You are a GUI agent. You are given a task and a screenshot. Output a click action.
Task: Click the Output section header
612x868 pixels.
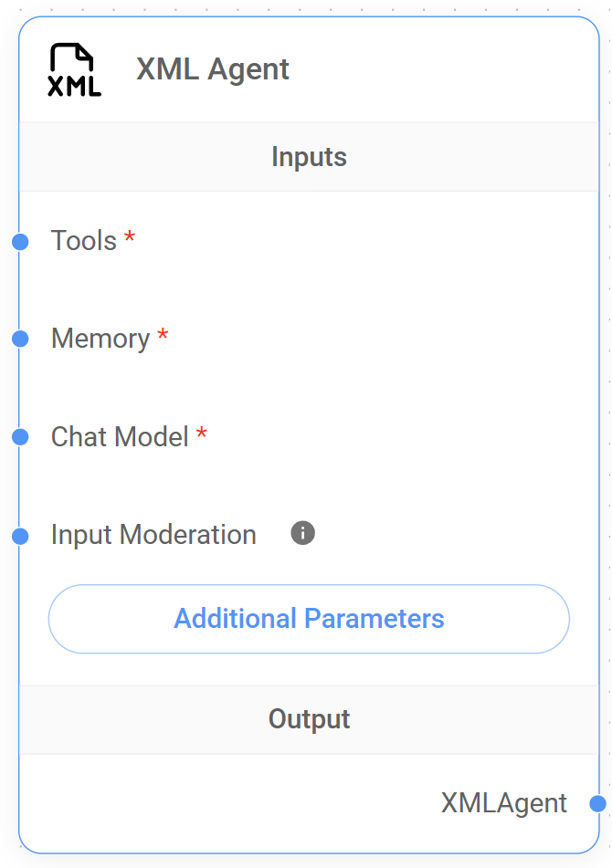pos(309,719)
